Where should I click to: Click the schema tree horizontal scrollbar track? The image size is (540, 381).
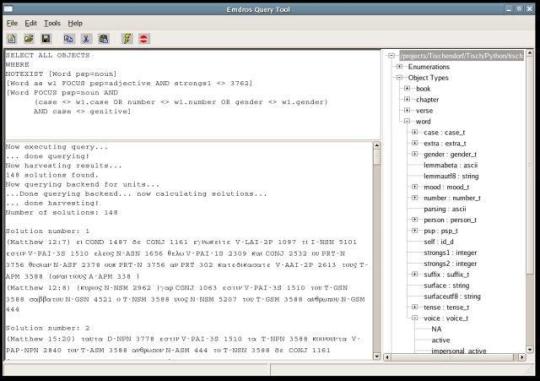[x=455, y=357]
